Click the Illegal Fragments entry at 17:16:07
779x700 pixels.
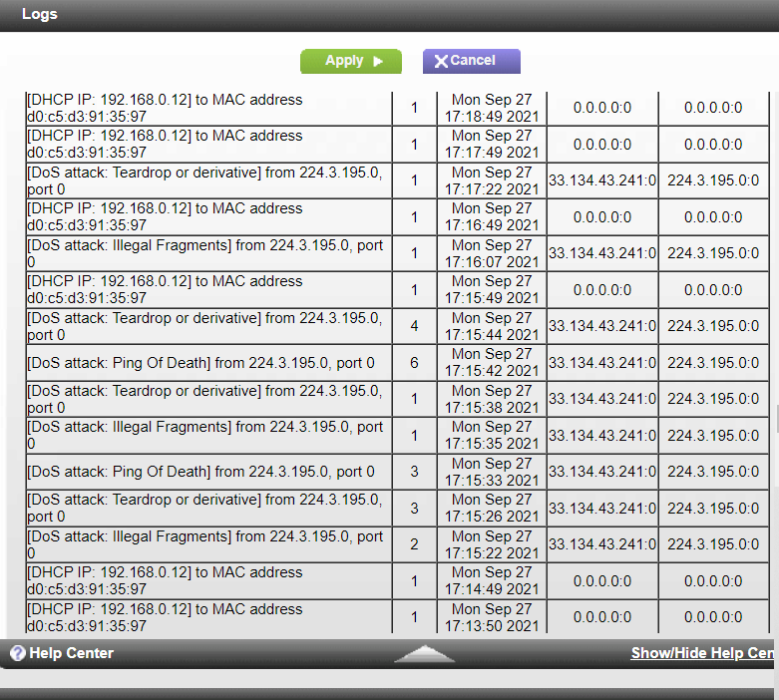pos(204,253)
